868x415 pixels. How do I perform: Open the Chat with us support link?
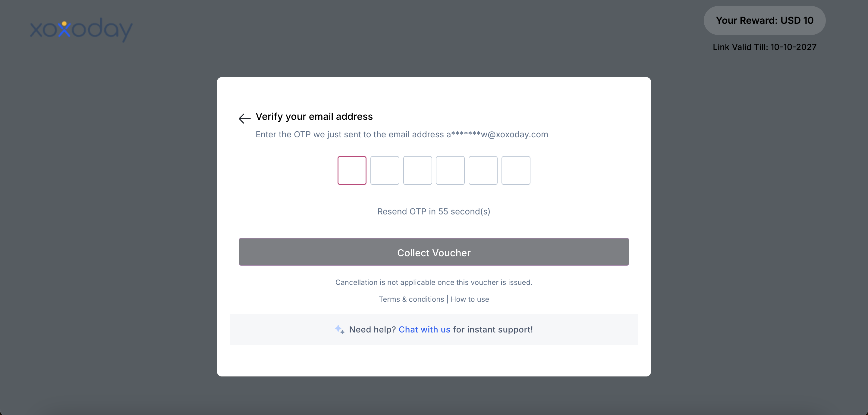click(424, 329)
